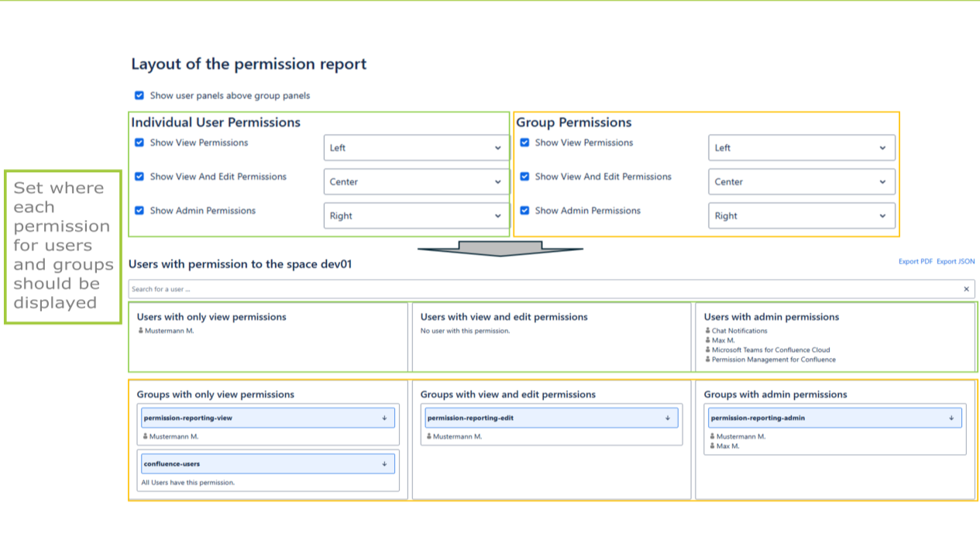Screen dimensions: 980x558
Task: Open Individual User view-and-edit position dropdown (Center)
Action: 417,182
